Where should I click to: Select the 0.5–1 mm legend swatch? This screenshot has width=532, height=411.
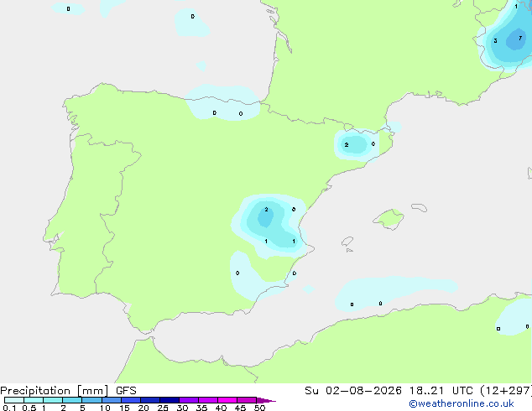tap(34, 400)
